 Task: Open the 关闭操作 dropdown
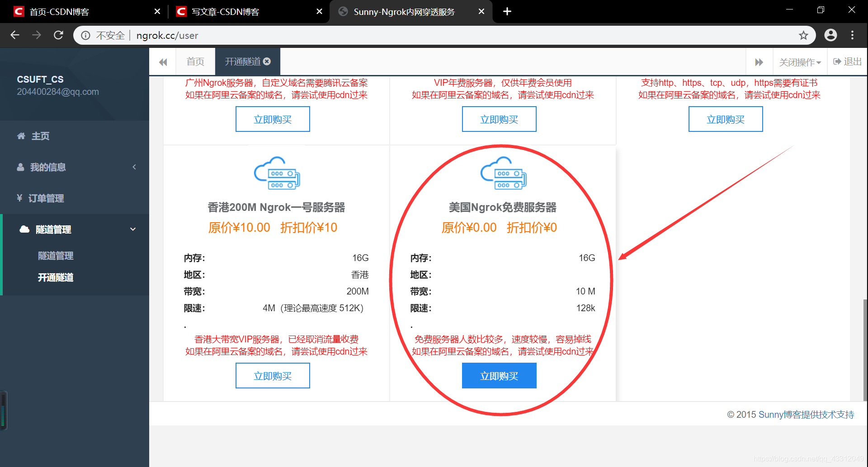tap(800, 62)
